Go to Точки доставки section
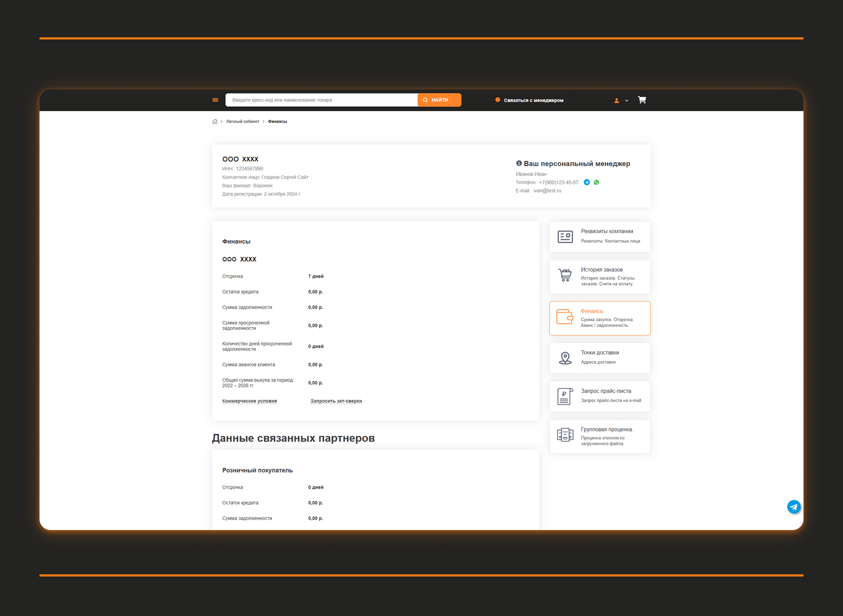The width and height of the screenshot is (843, 616). pyautogui.click(x=600, y=358)
